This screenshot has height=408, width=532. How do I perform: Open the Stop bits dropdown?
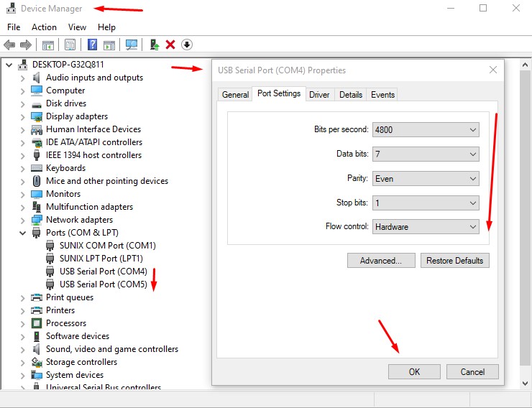[426, 203]
